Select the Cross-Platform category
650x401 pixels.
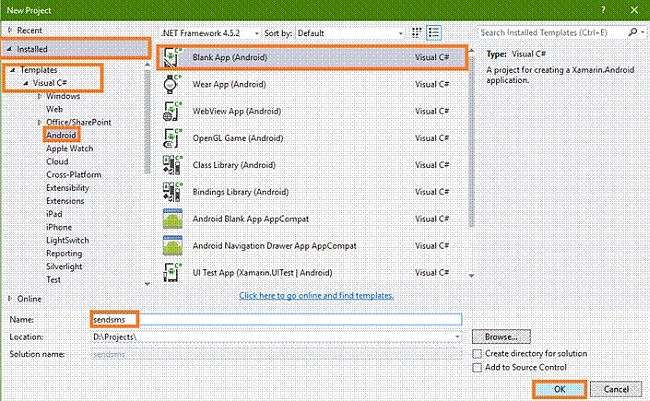tap(73, 175)
